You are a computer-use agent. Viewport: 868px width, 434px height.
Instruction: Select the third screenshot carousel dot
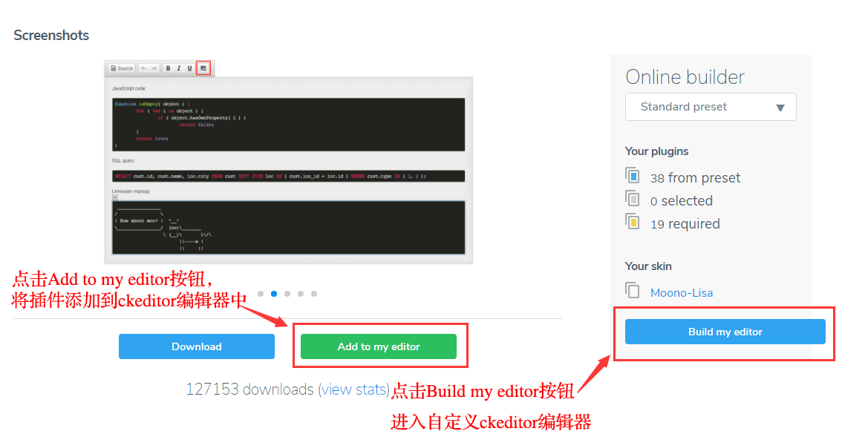click(287, 294)
